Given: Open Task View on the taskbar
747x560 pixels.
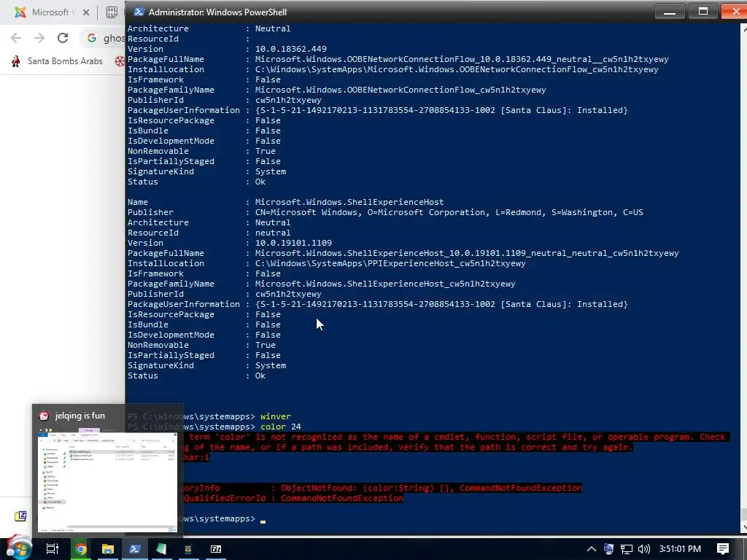Looking at the screenshot, I should pyautogui.click(x=53, y=549).
